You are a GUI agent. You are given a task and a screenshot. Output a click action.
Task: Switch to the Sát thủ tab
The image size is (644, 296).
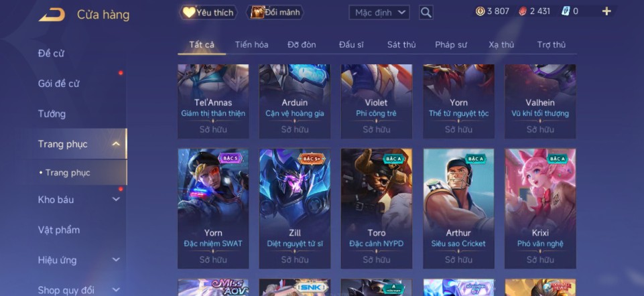[x=401, y=45]
